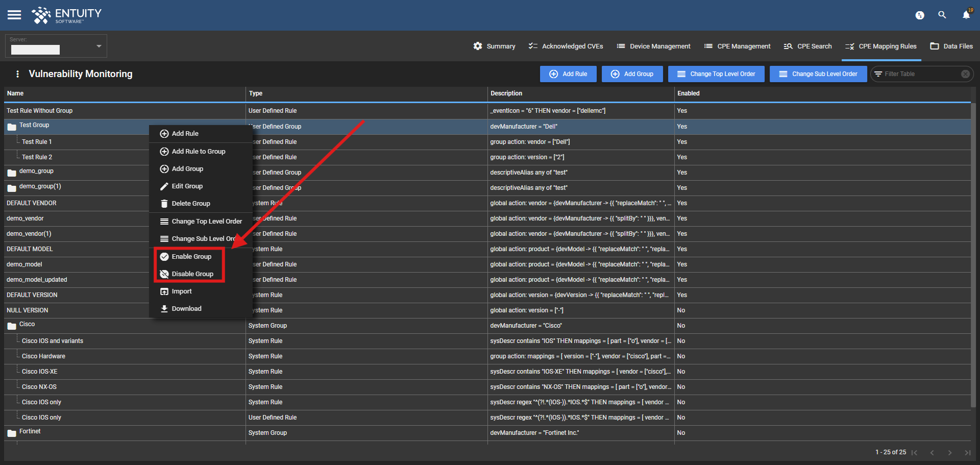The image size is (980, 465).
Task: Open the notifications bell
Action: 966,15
